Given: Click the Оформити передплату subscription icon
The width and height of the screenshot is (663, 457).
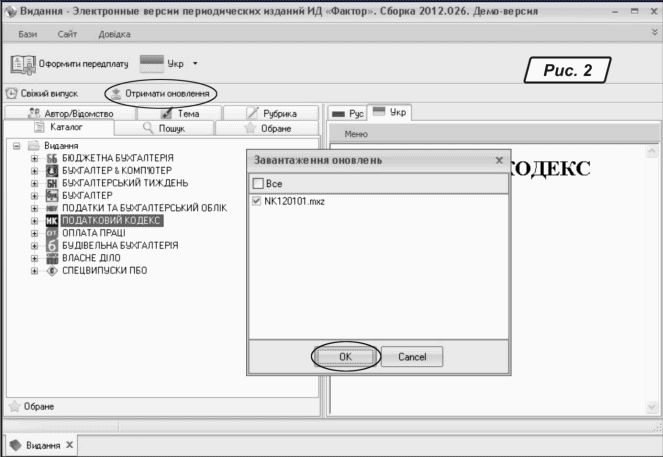Looking at the screenshot, I should (x=22, y=64).
